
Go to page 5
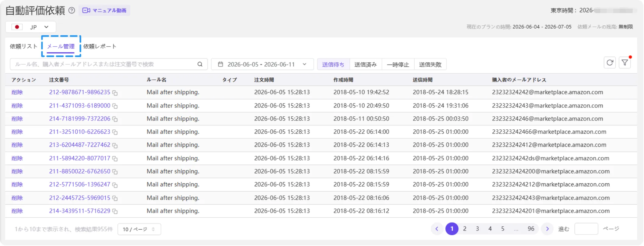tap(503, 229)
